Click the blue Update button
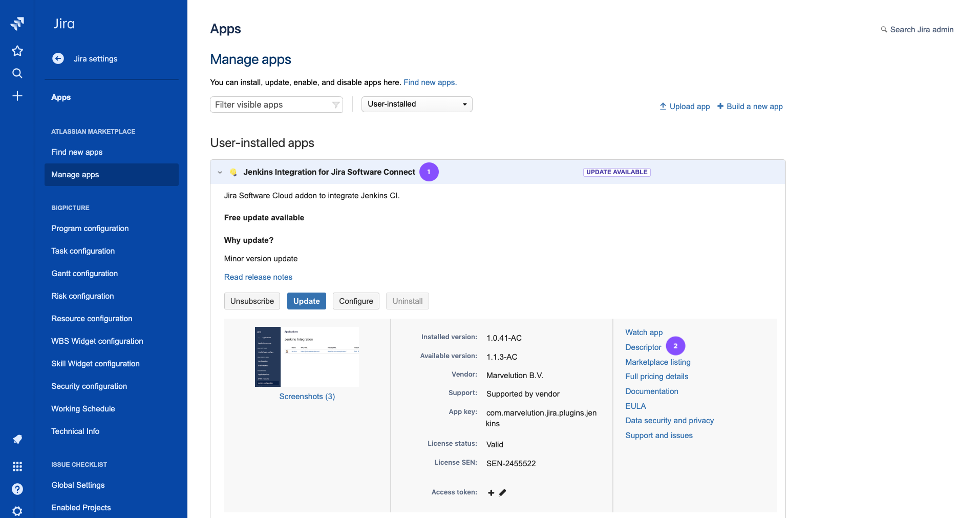Image resolution: width=980 pixels, height=518 pixels. (306, 301)
